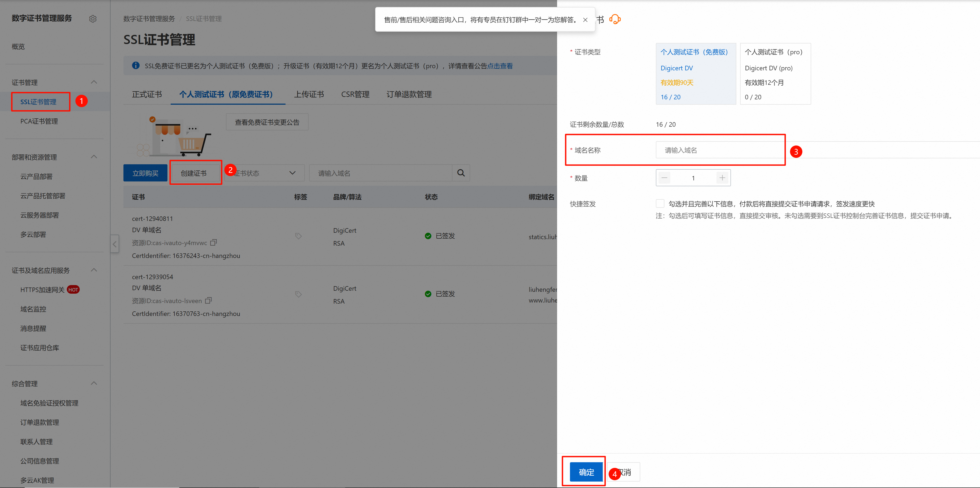This screenshot has height=488, width=980.
Task: Click the search magnifier in domain filter
Action: click(461, 173)
